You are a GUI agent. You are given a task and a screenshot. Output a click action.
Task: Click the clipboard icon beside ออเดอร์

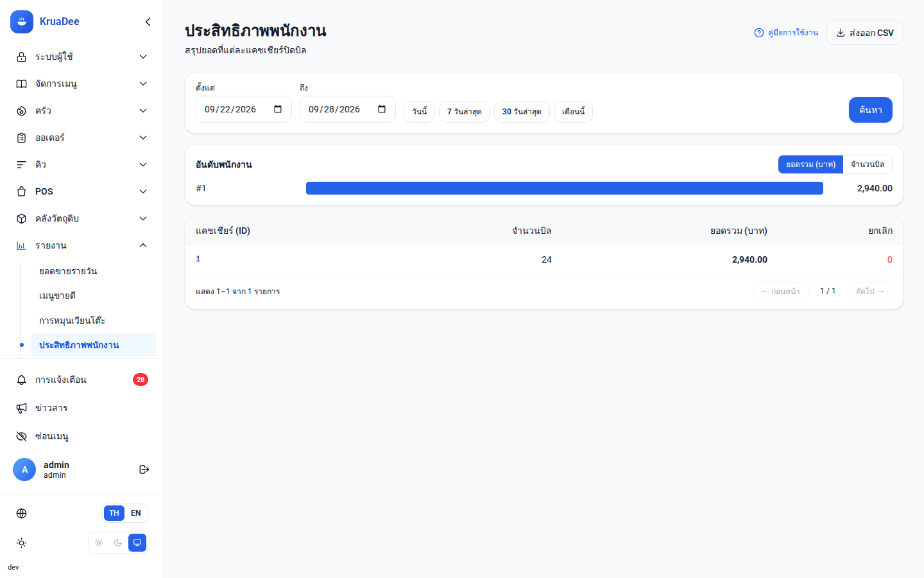click(x=21, y=137)
